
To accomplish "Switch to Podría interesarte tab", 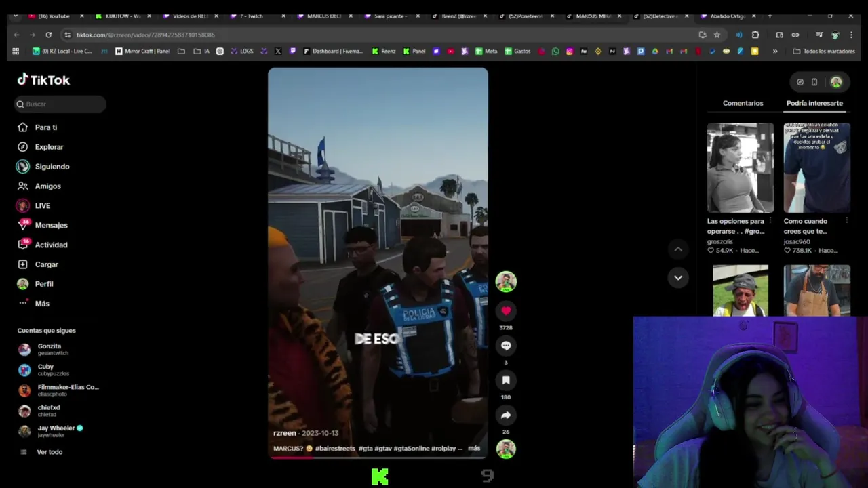I will (814, 103).
